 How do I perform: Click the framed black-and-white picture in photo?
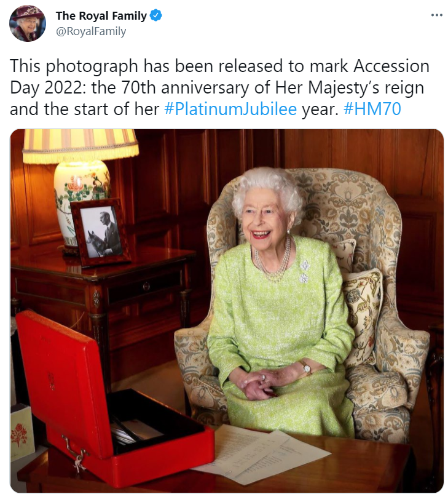click(101, 232)
